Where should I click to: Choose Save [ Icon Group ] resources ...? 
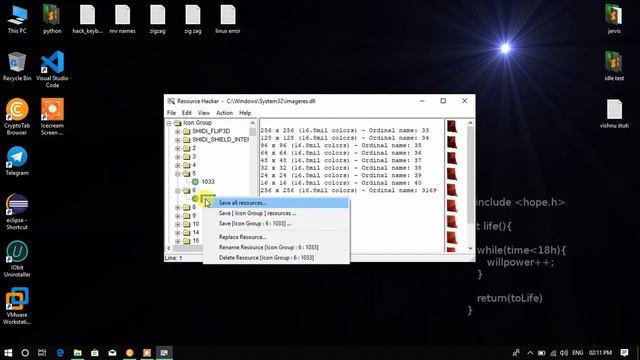pyautogui.click(x=276, y=213)
